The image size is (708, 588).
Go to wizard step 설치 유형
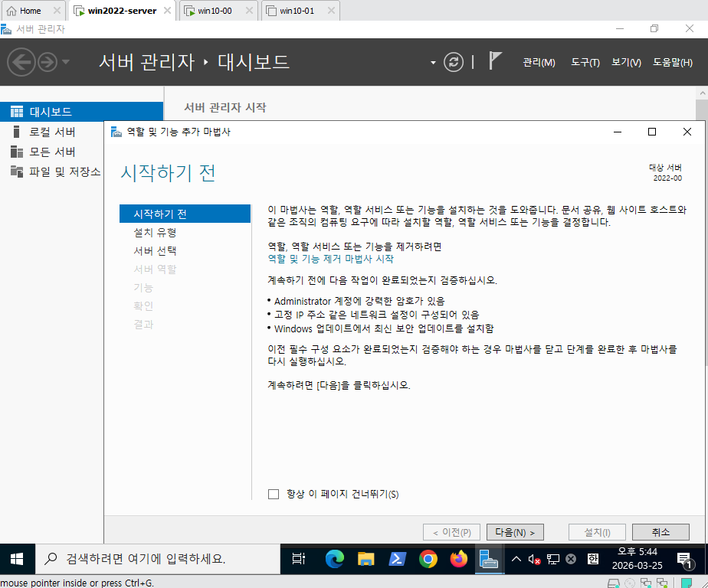(155, 233)
